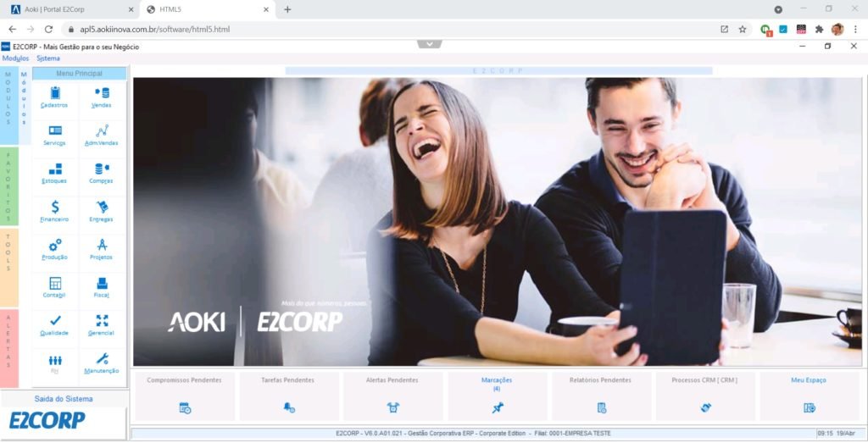
Task: Click Saida do Sistema button
Action: click(64, 399)
